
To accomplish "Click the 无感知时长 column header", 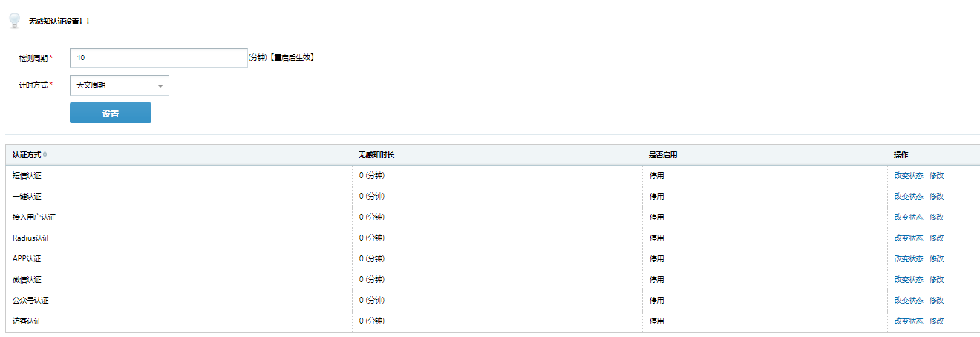I will pos(376,155).
